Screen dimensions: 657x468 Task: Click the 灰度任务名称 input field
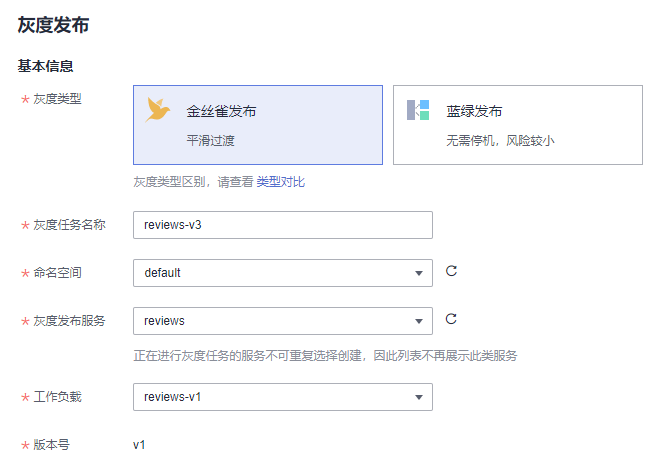[282, 225]
